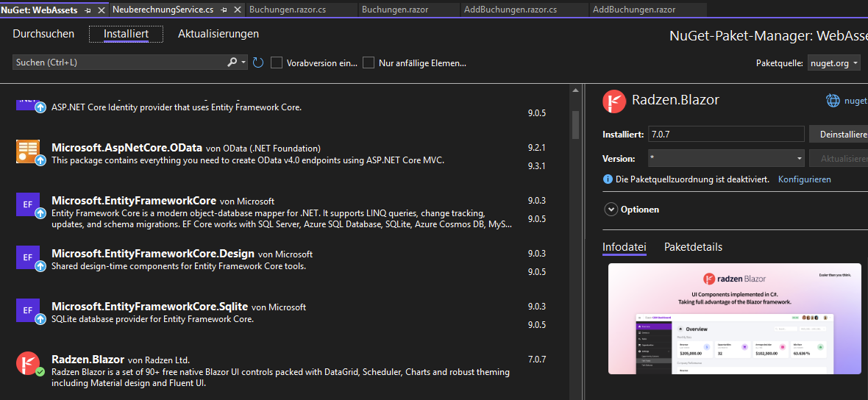
Task: Click the nuget.org globe icon
Action: coord(833,101)
